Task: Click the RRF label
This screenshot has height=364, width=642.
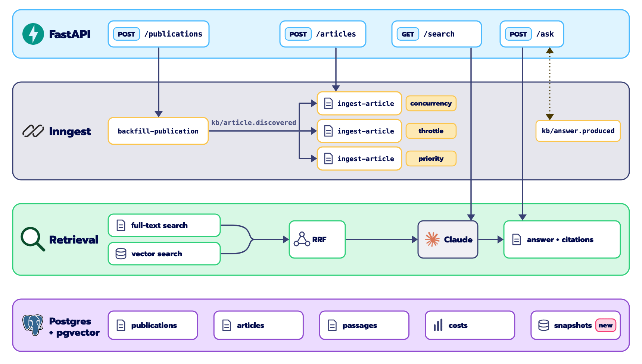Action: coord(319,239)
